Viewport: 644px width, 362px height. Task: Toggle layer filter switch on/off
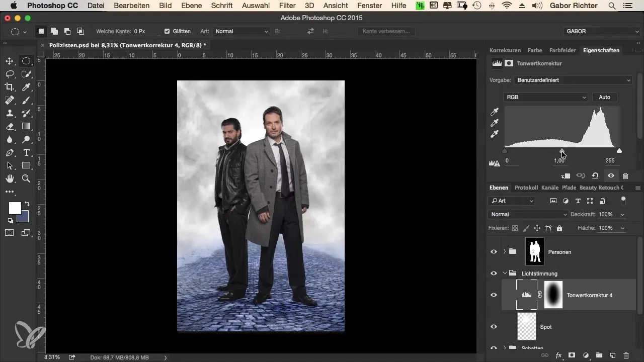pyautogui.click(x=623, y=201)
